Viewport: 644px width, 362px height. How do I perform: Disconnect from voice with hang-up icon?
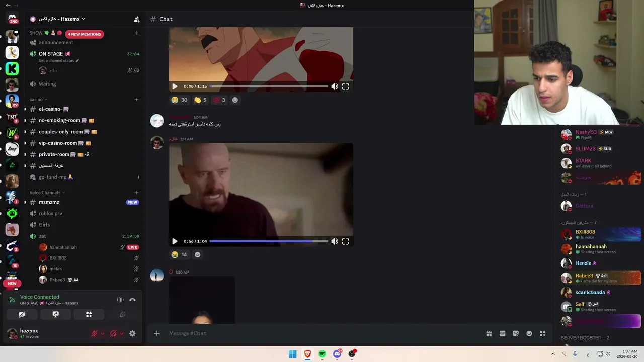(132, 300)
